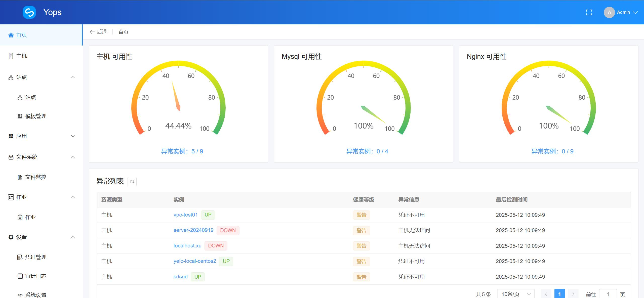Open the vpc-test01 host details link
Screen dimensions: 644x298
[x=185, y=215]
